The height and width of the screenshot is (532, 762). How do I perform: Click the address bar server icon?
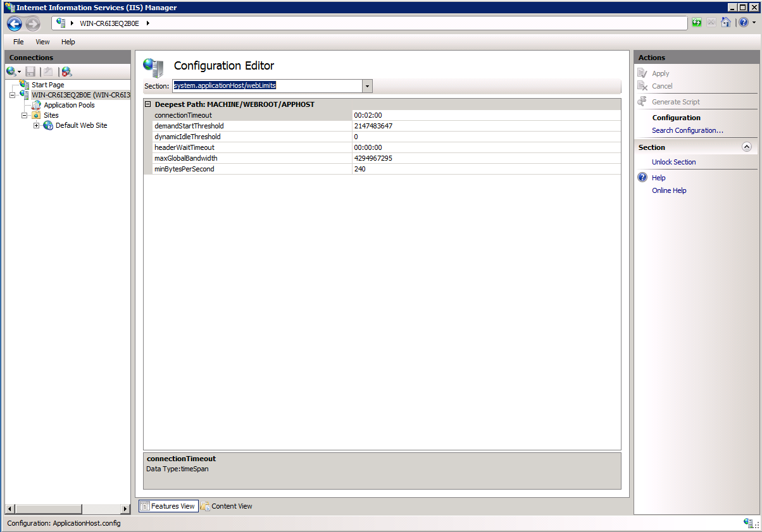(x=61, y=23)
